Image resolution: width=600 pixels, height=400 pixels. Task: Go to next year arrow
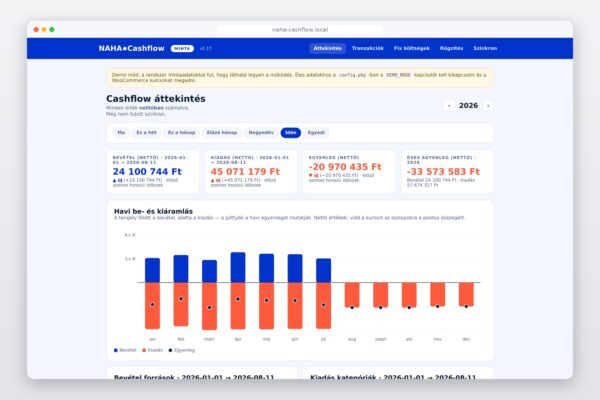tap(488, 106)
